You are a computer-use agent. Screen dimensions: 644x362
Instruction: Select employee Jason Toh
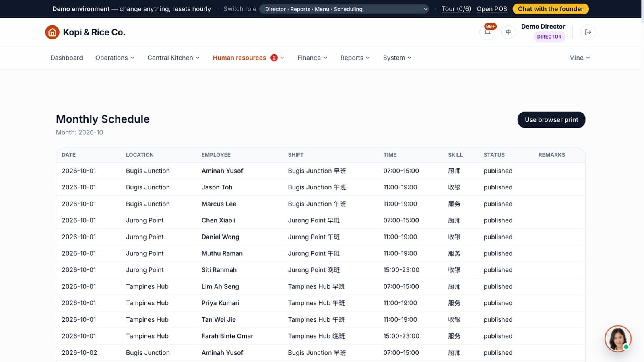217,187
